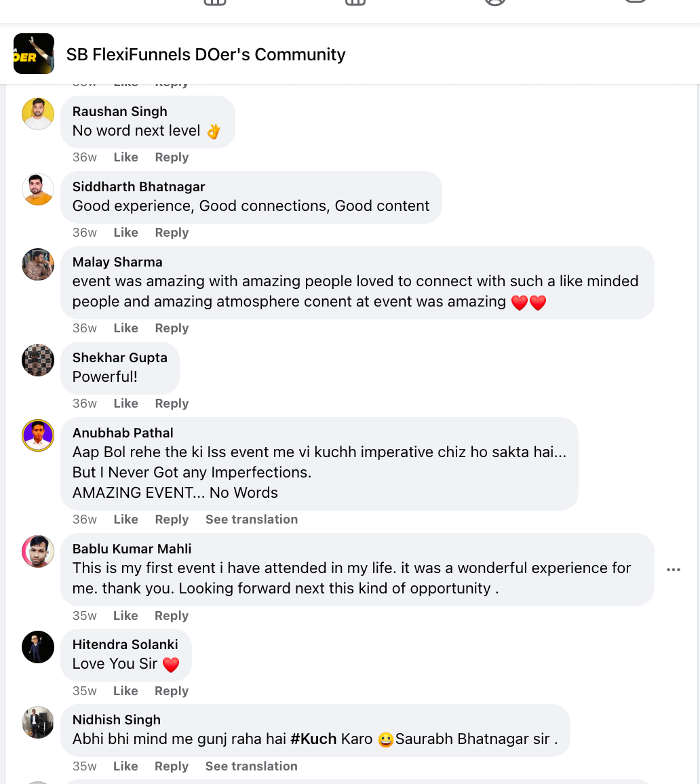
Task: Show translation for Nidhish Singh's comment
Action: click(x=252, y=766)
